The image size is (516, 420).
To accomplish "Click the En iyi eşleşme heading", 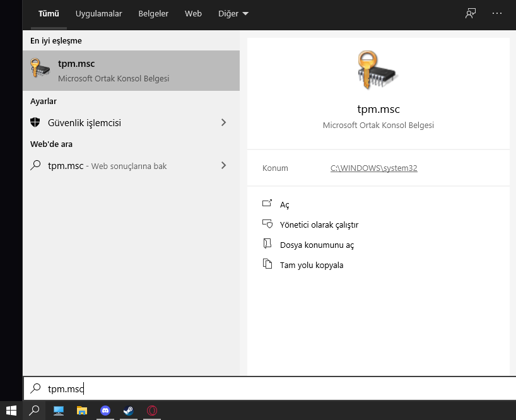I will [x=56, y=41].
